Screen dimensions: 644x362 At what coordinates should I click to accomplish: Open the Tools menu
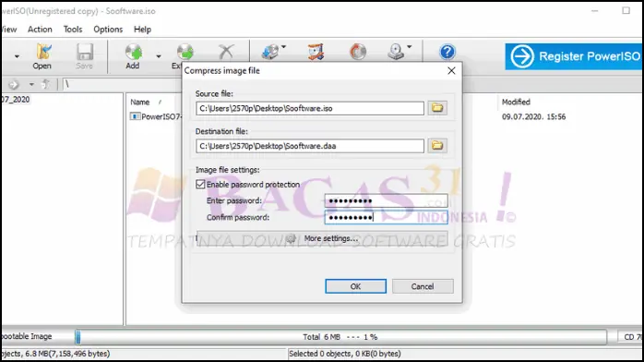(73, 30)
